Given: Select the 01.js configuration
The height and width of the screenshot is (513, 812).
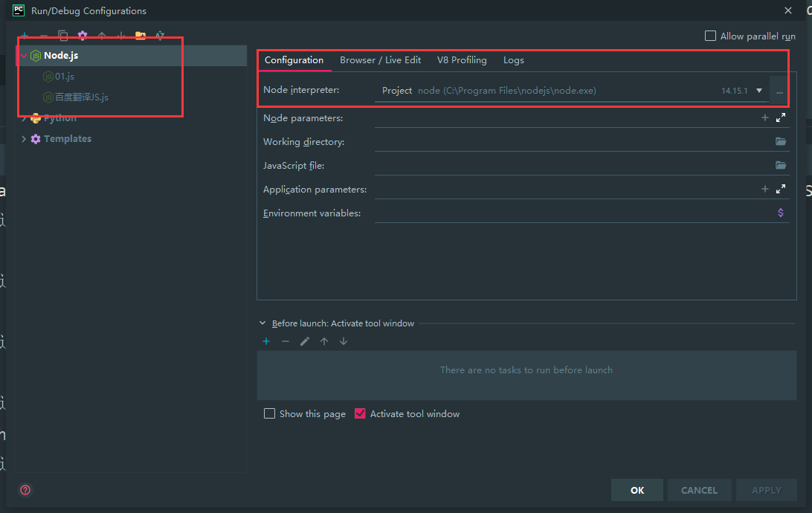Looking at the screenshot, I should pyautogui.click(x=64, y=77).
